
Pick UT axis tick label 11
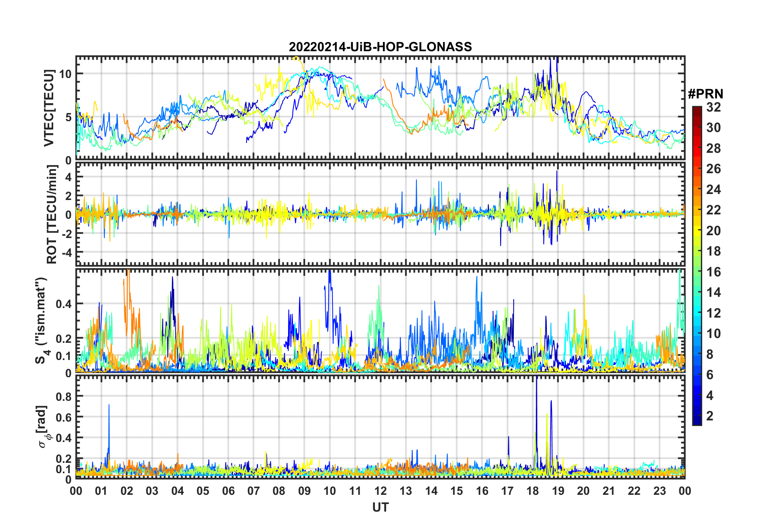pyautogui.click(x=355, y=491)
